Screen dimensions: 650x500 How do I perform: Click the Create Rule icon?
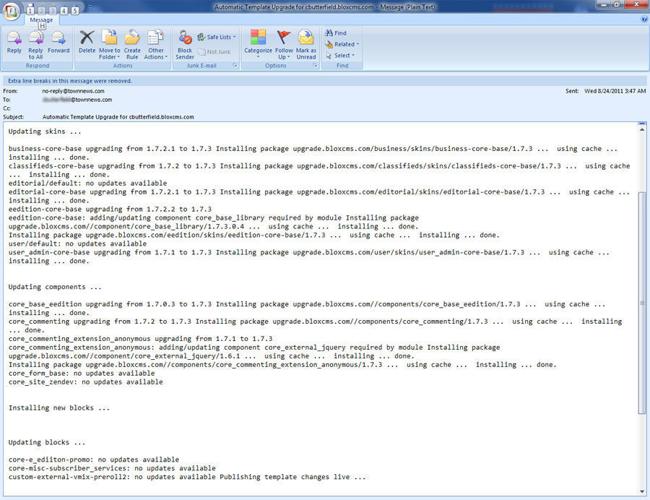click(132, 45)
